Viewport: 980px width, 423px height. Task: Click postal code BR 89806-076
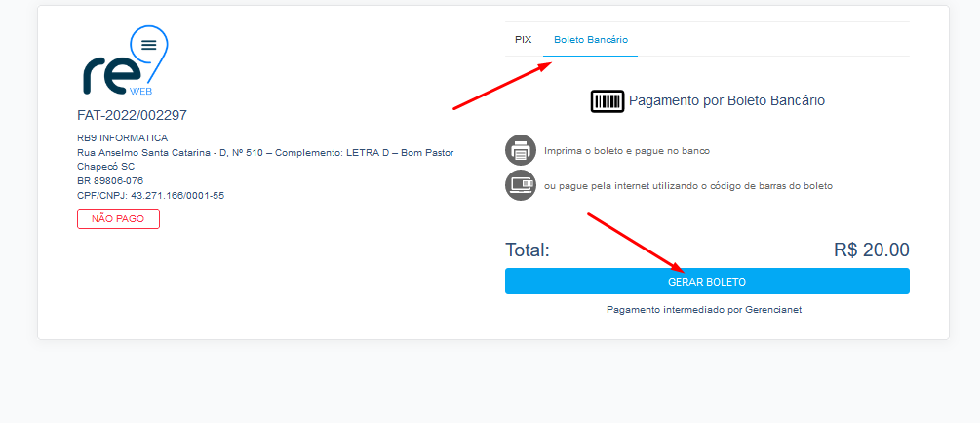110,181
